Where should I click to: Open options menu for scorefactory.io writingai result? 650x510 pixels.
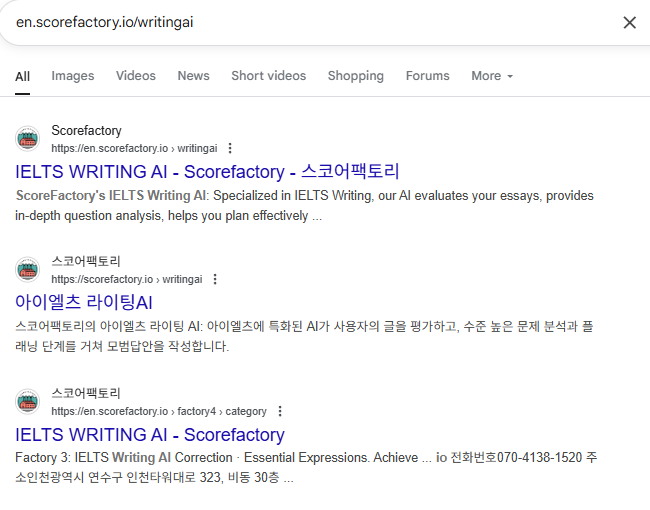(x=215, y=279)
